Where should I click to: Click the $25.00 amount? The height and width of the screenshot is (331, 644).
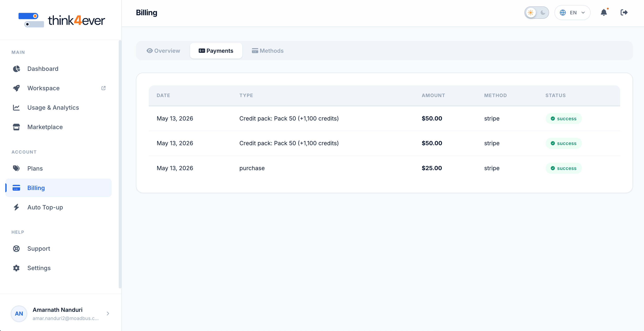(432, 168)
